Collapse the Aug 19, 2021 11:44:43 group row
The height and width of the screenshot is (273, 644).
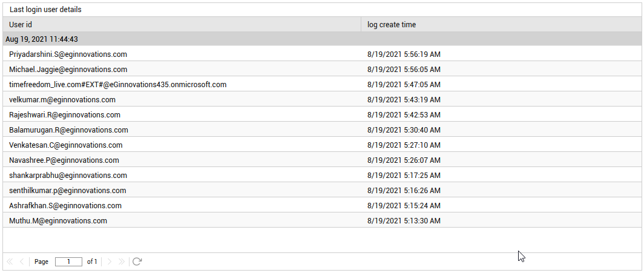[322, 39]
